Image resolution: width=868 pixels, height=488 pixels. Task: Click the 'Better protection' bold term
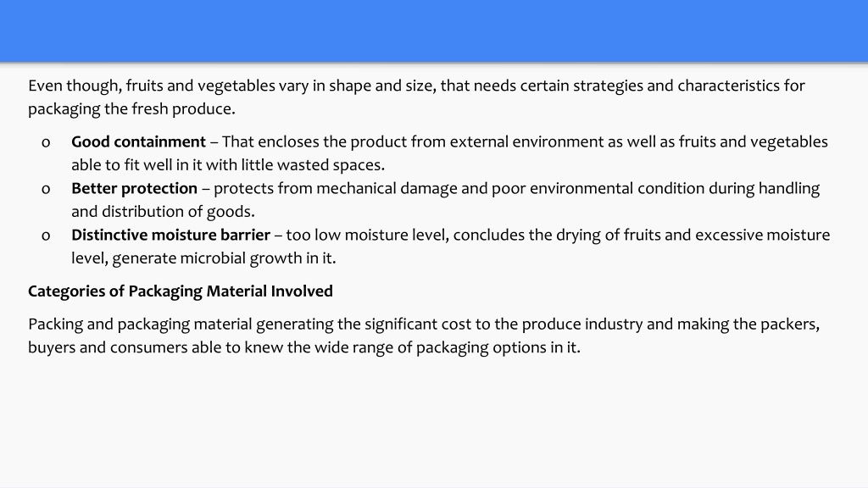tap(134, 188)
